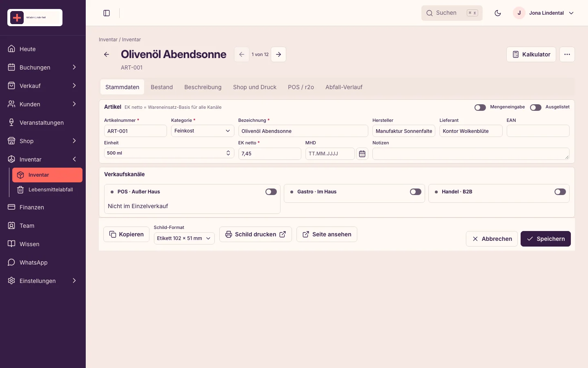Toggle the Mengeneingabe switch
The height and width of the screenshot is (368, 588).
coord(480,108)
